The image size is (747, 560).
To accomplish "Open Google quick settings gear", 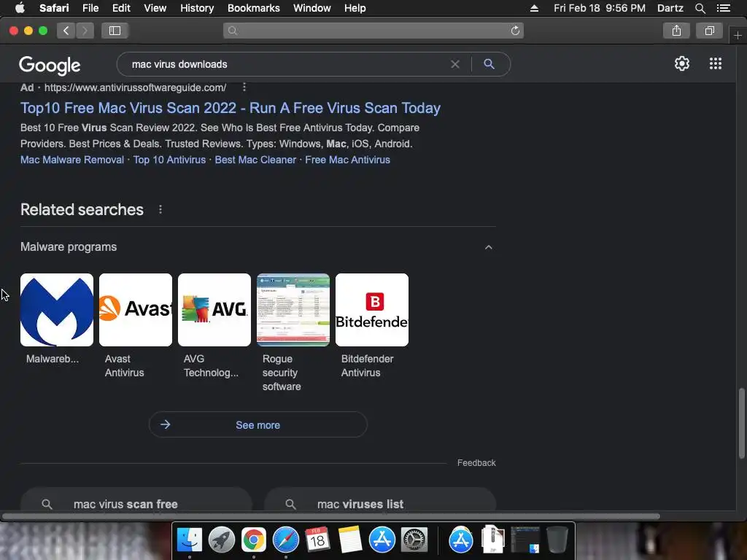I will [x=682, y=64].
